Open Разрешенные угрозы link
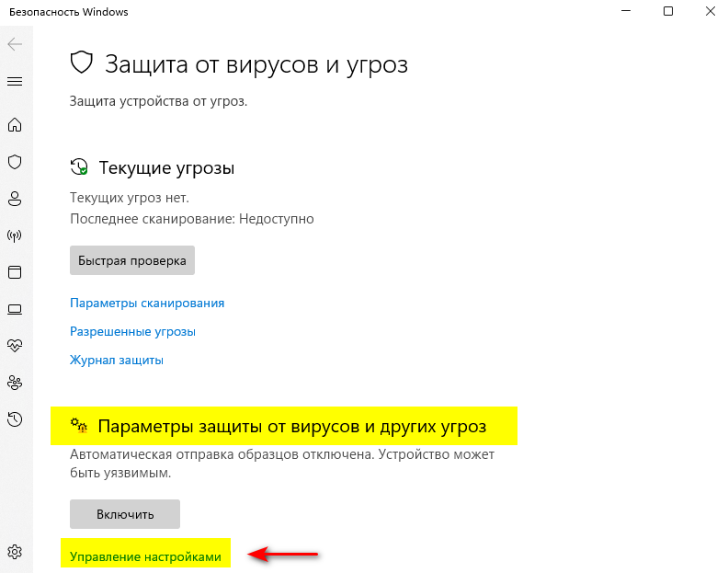Image resolution: width=728 pixels, height=573 pixels. [x=132, y=331]
